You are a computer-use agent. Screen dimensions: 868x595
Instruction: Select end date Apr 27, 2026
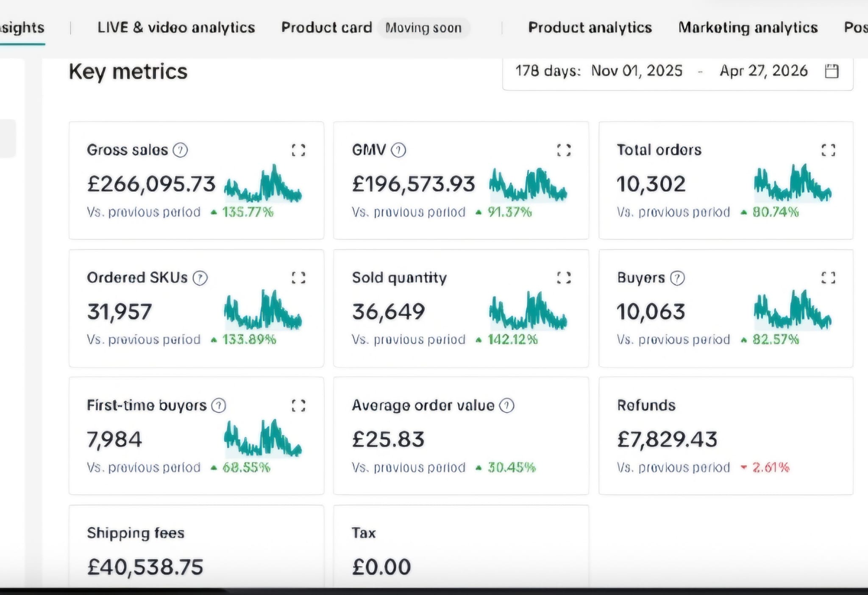(x=764, y=71)
